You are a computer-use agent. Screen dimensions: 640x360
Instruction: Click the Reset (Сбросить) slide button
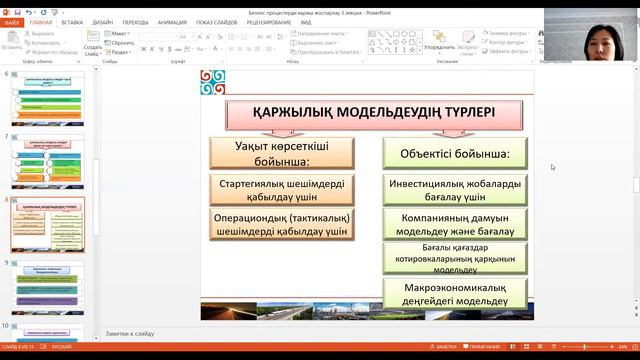pos(119,43)
